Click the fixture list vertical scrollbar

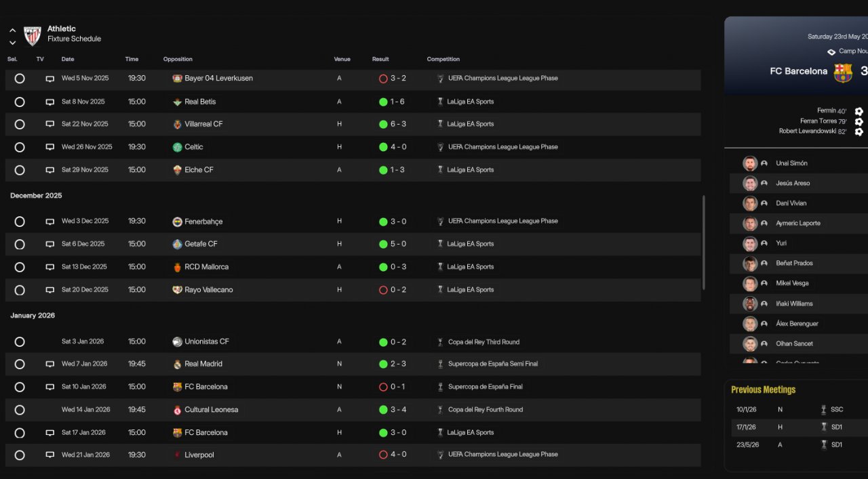pos(703,243)
